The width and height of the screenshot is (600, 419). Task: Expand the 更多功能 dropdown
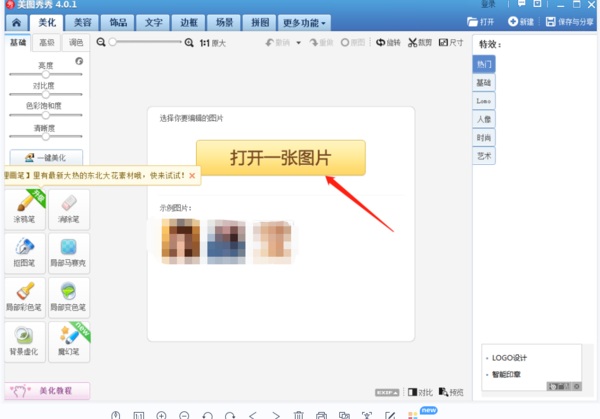pyautogui.click(x=304, y=23)
